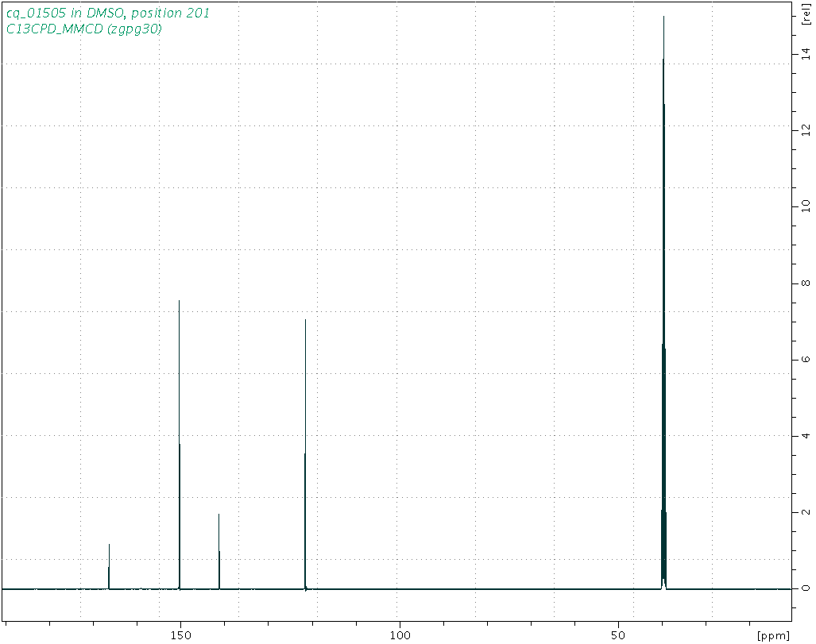Click the '100' ppm axis label
Screen dimensions: 816x644
pyautogui.click(x=400, y=635)
